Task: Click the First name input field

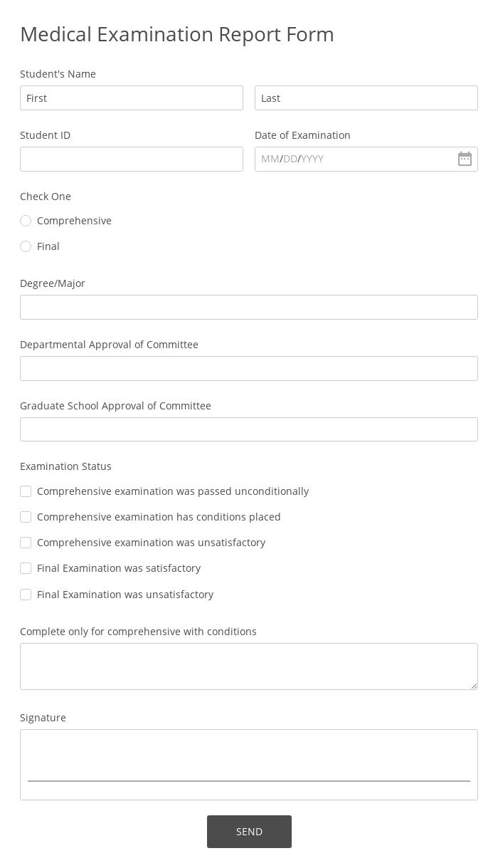Action: pyautogui.click(x=132, y=98)
